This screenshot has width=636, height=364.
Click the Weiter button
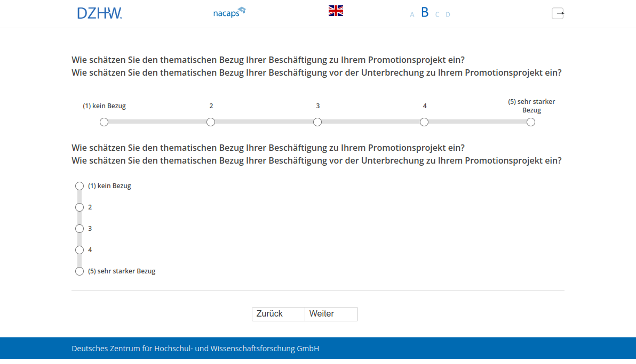point(331,314)
